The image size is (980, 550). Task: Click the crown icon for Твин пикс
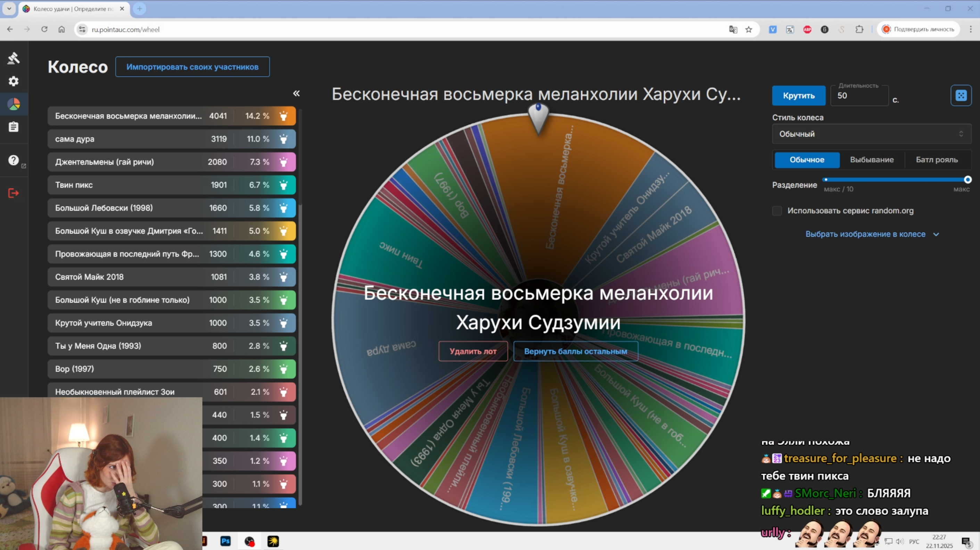[283, 185]
